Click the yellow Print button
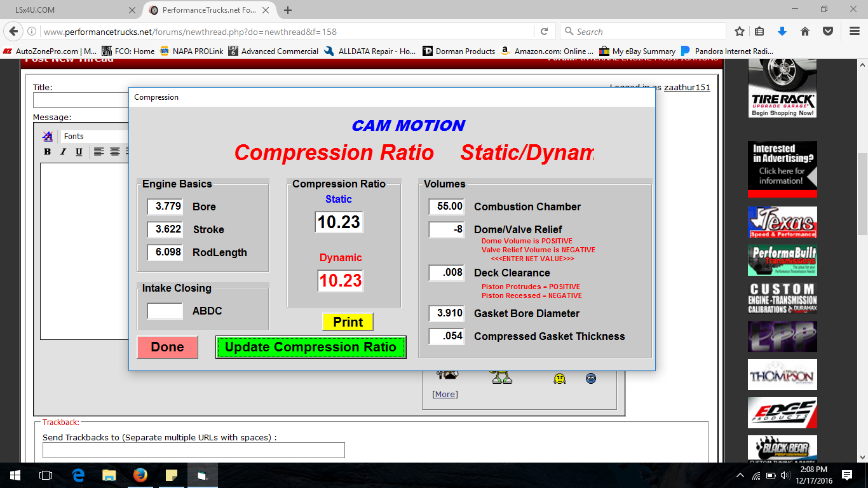The height and width of the screenshot is (488, 868). 348,322
